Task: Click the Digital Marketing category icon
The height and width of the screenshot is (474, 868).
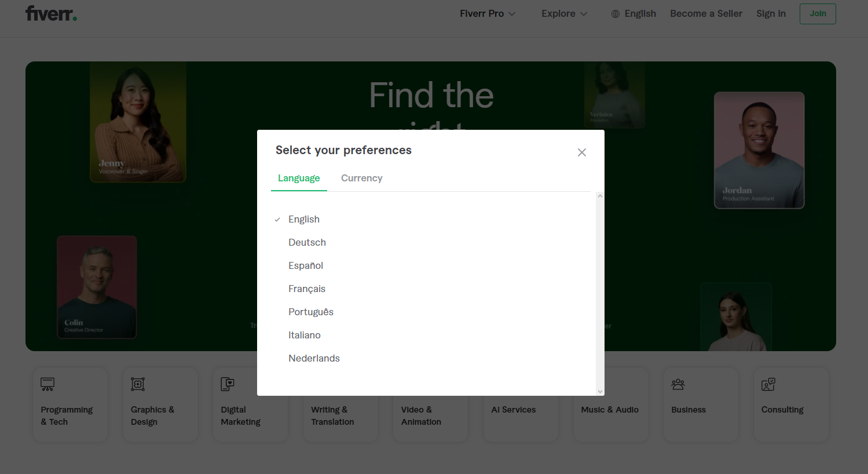Action: 228,384
